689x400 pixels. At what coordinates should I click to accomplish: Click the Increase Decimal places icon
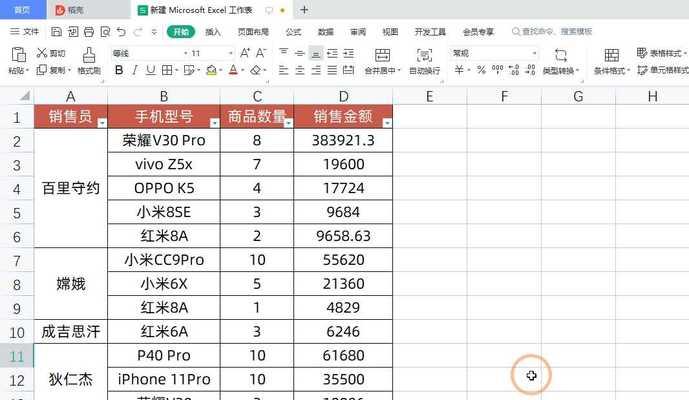[x=514, y=70]
